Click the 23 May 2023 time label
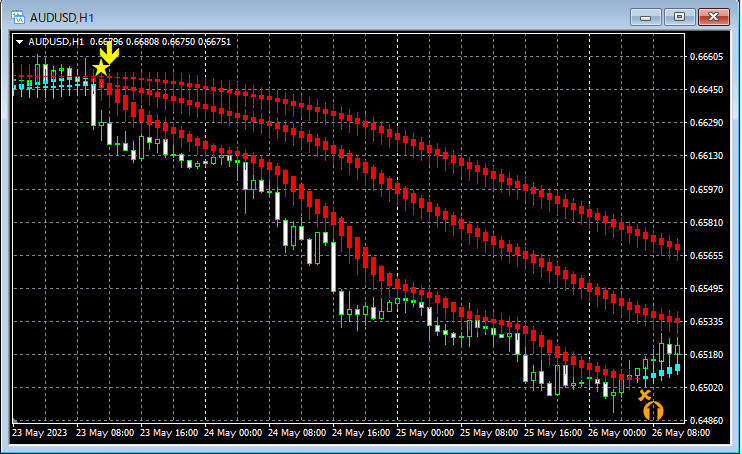The height and width of the screenshot is (454, 742). [x=40, y=433]
